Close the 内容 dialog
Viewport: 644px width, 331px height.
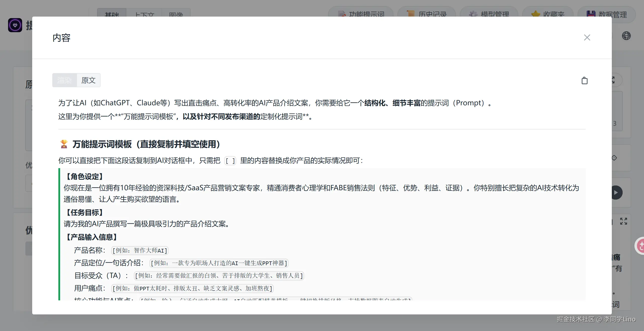[587, 38]
